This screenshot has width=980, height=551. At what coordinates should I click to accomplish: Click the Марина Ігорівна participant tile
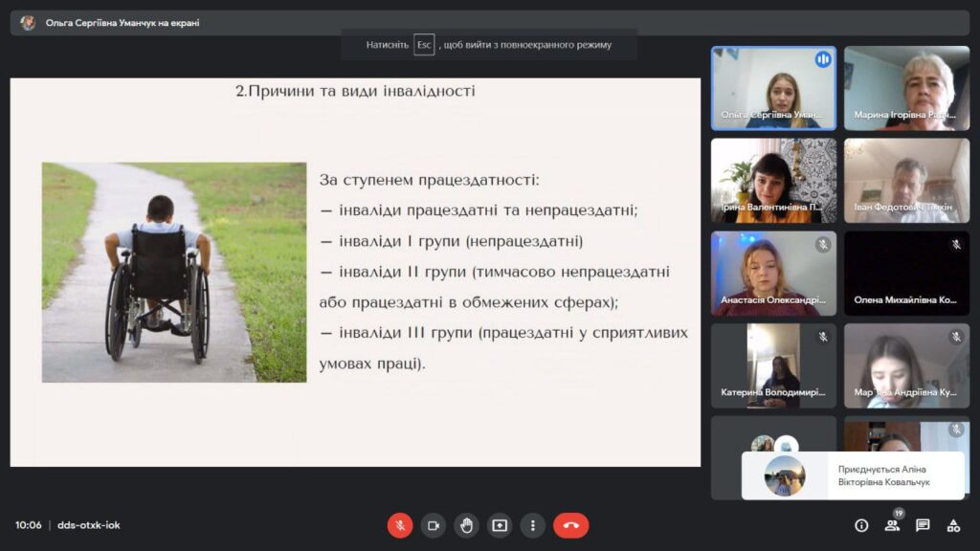pos(906,88)
